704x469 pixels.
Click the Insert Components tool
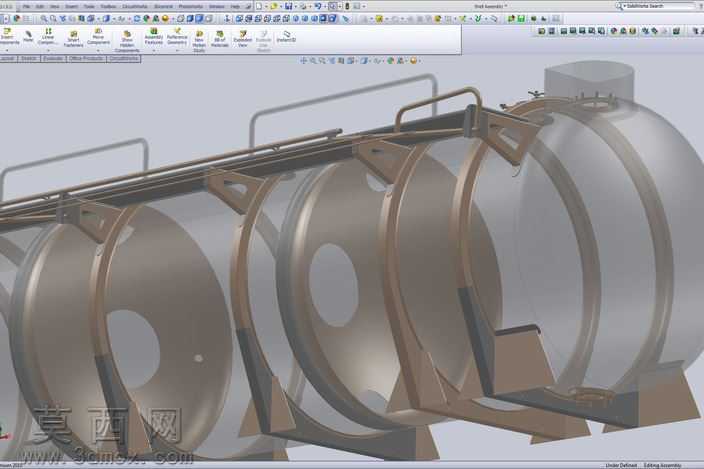[9, 36]
